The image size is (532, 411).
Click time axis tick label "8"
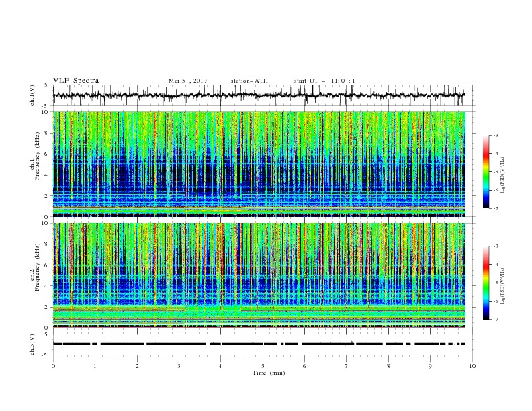(388, 366)
